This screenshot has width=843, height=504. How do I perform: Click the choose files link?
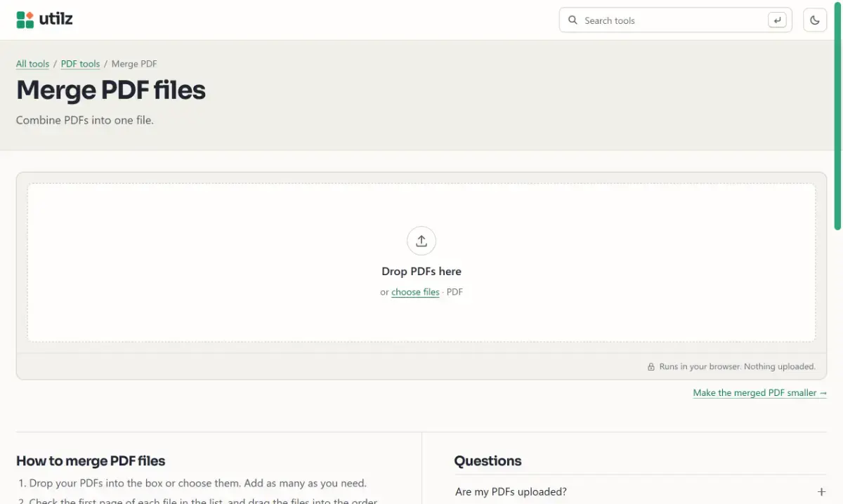(415, 292)
